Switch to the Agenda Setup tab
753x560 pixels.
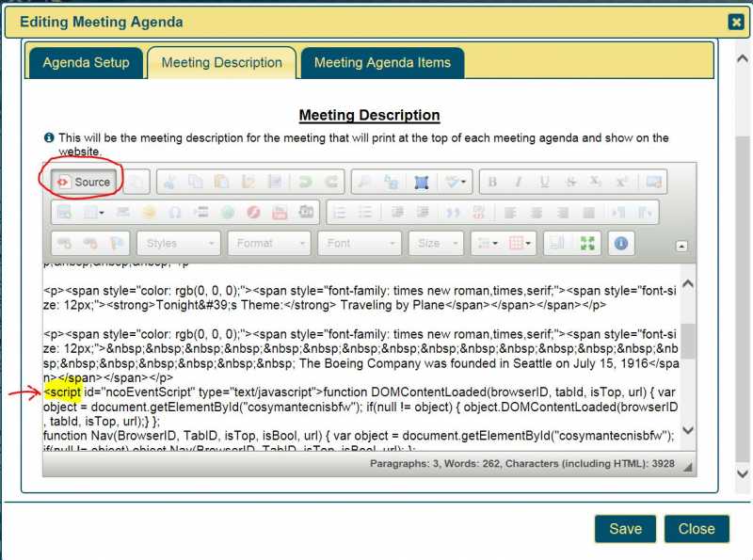pos(86,63)
